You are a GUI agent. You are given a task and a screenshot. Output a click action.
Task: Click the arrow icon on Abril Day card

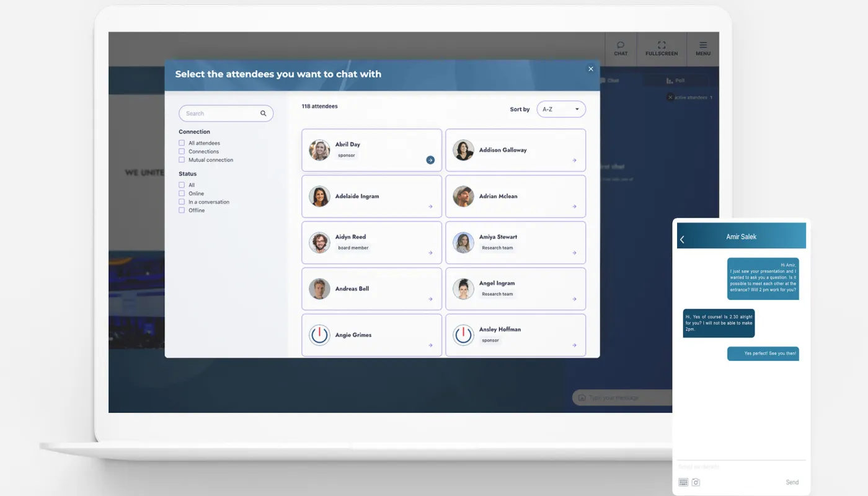[x=430, y=160]
